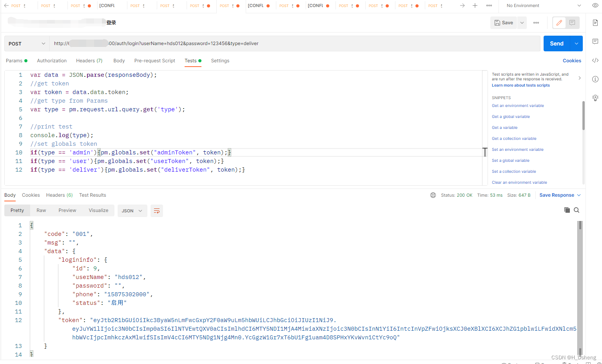Open the Params tab
Screen dimensions: 602x364
tap(16, 61)
